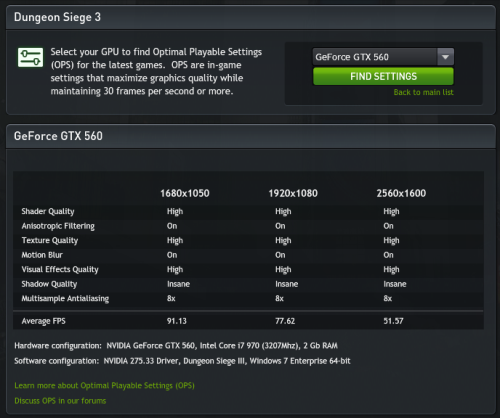The width and height of the screenshot is (500, 418).
Task: Open Learn more about Optimal Playable Settings link
Action: (x=104, y=386)
